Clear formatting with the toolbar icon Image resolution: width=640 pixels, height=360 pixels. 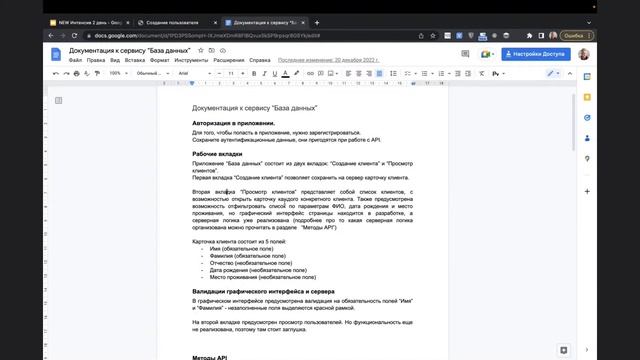pos(482,73)
